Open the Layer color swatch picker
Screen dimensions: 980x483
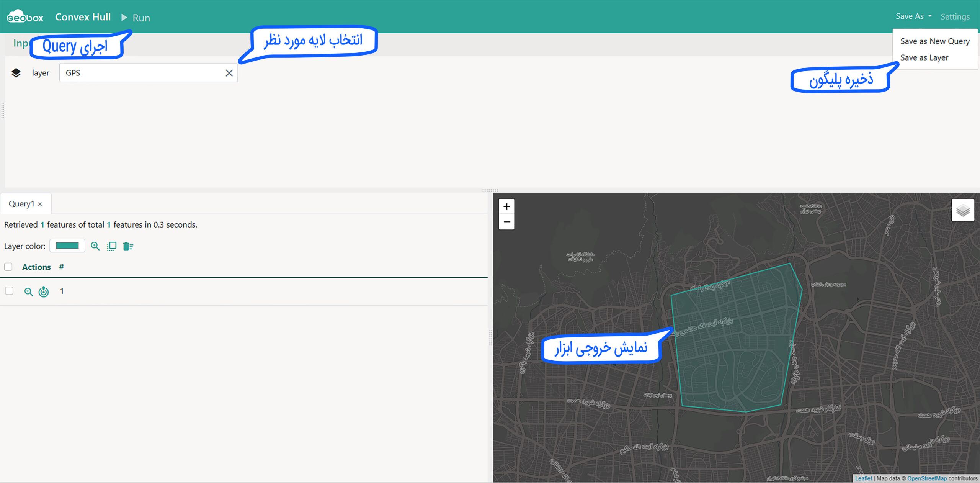point(67,246)
